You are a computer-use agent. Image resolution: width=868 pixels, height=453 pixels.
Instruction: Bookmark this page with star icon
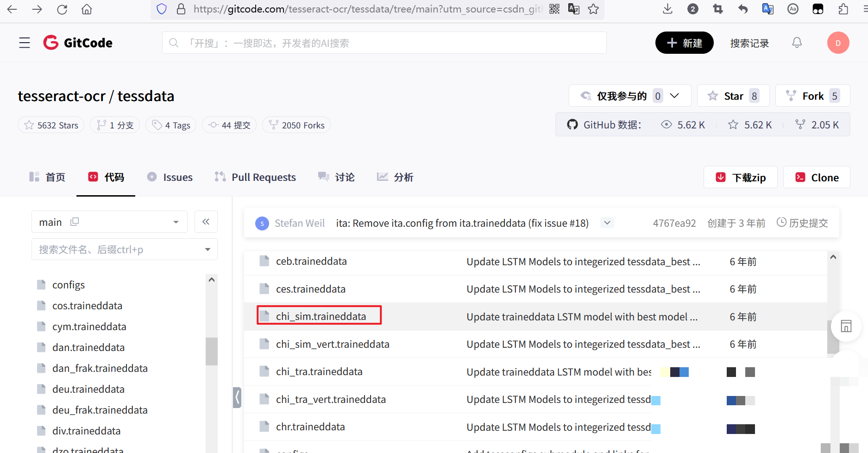click(x=593, y=9)
